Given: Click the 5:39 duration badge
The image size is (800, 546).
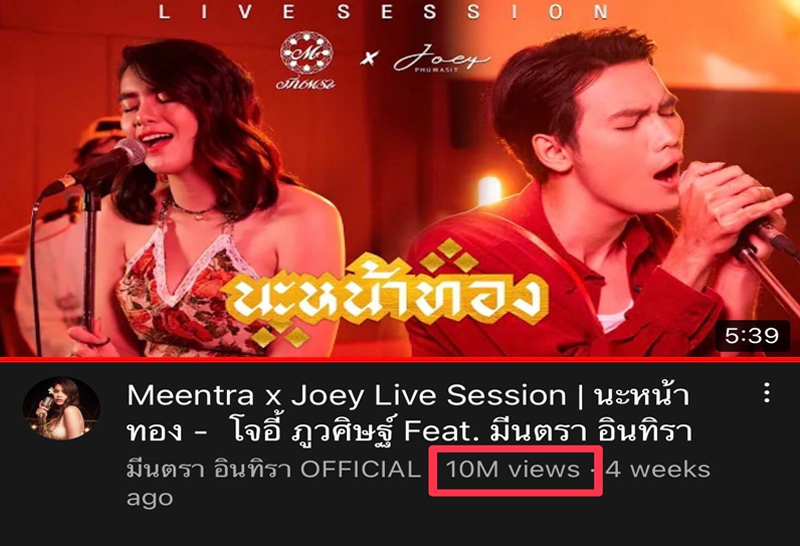Looking at the screenshot, I should pyautogui.click(x=752, y=336).
